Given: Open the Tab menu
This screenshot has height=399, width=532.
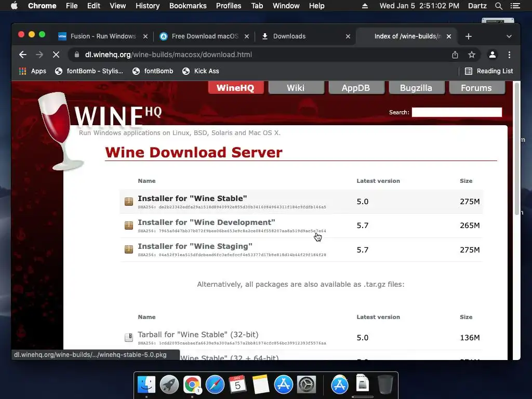Looking at the screenshot, I should [x=257, y=6].
